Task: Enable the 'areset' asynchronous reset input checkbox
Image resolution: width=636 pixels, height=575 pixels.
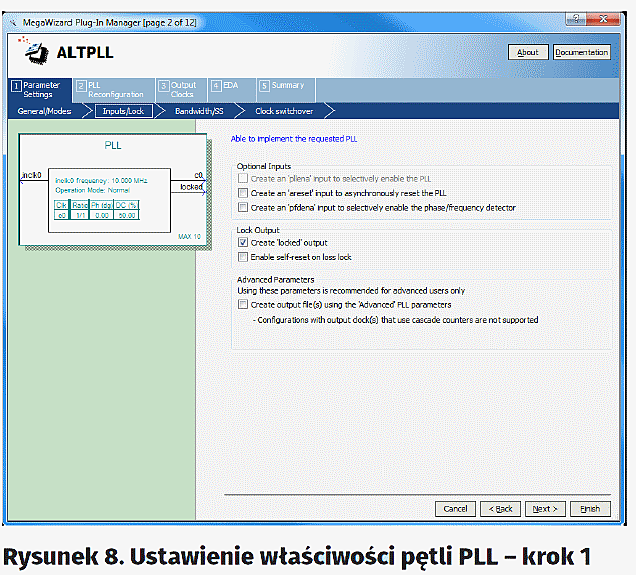Action: coord(242,193)
